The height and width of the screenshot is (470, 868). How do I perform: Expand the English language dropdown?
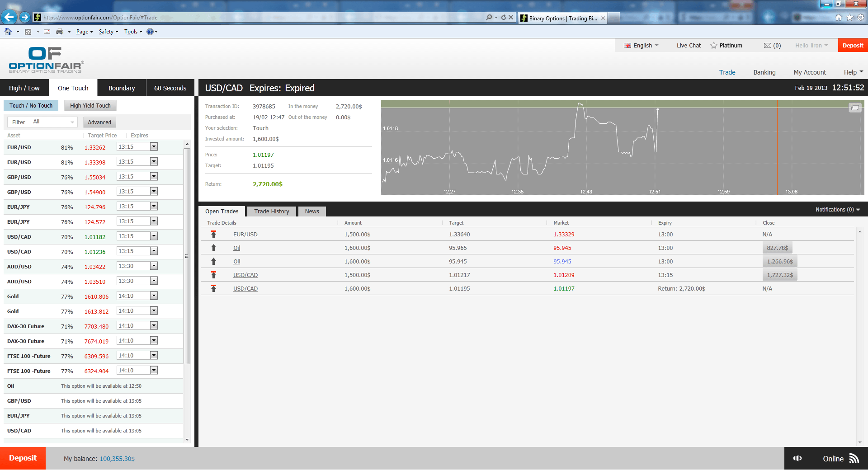tap(642, 46)
